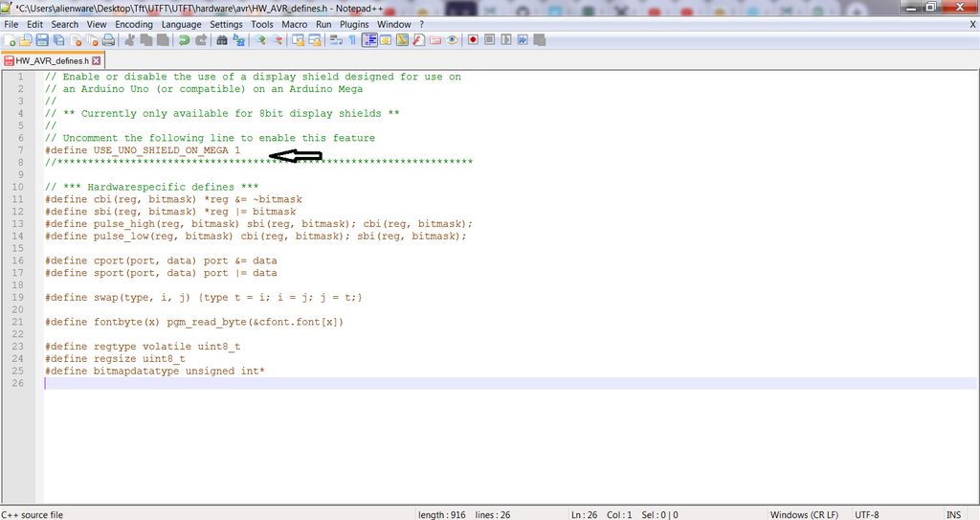Click the '#define regtype volatile uint8_t' line
The width and height of the screenshot is (980, 520).
143,347
